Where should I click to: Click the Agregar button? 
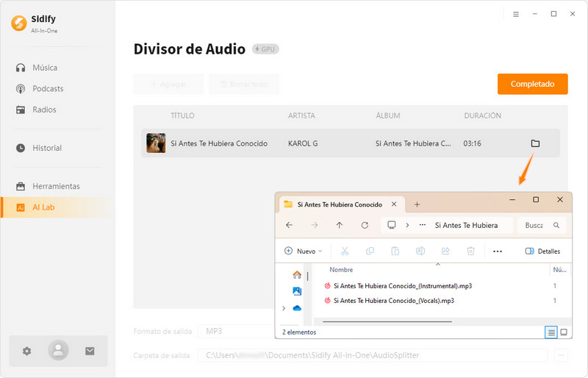[x=168, y=84]
